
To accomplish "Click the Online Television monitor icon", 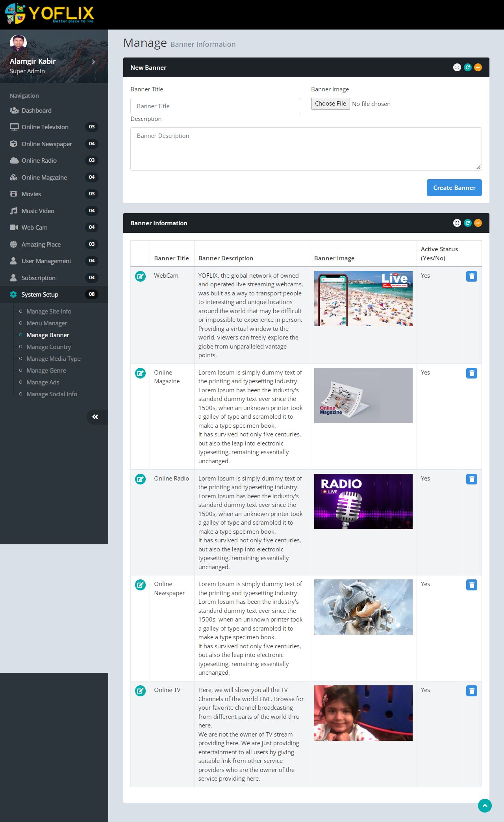I will click(14, 127).
